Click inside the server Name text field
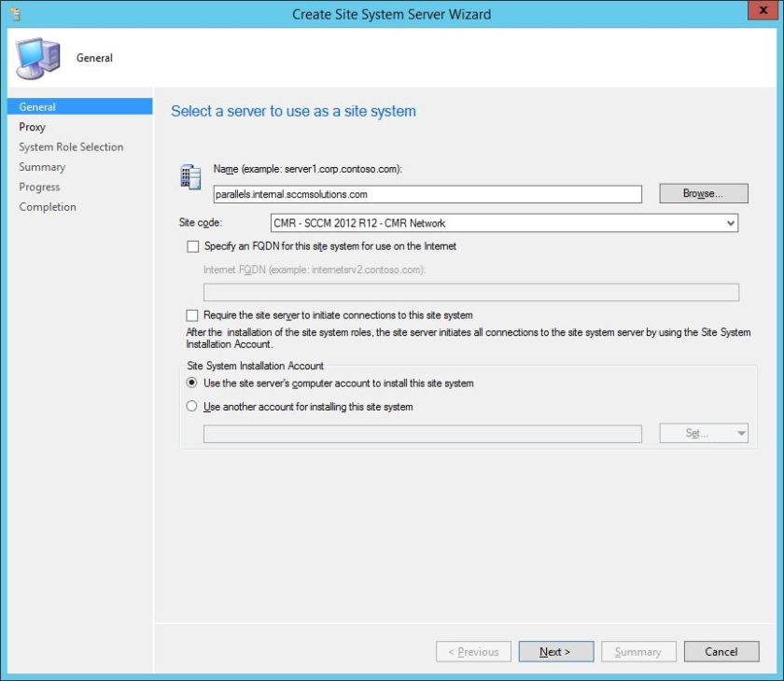 pyautogui.click(x=420, y=194)
